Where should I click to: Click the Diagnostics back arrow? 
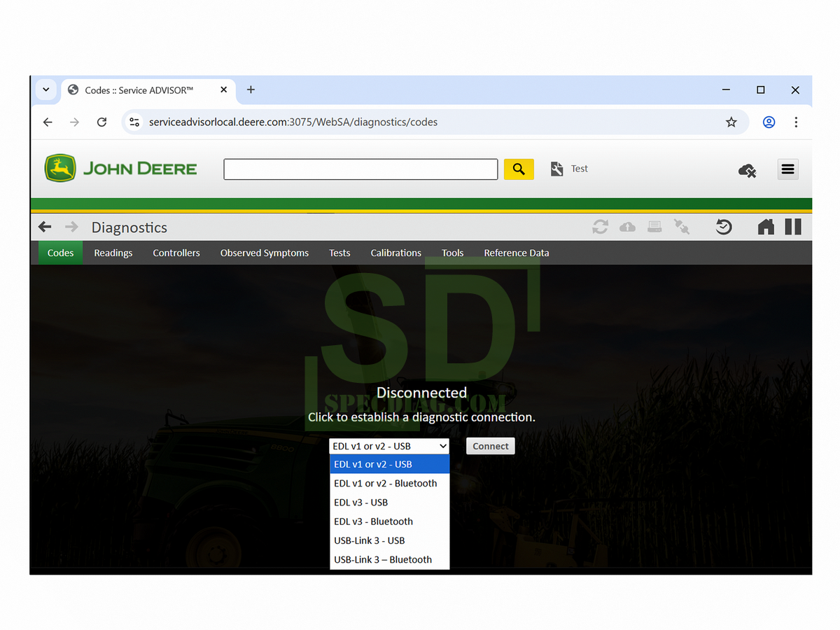[x=45, y=227]
